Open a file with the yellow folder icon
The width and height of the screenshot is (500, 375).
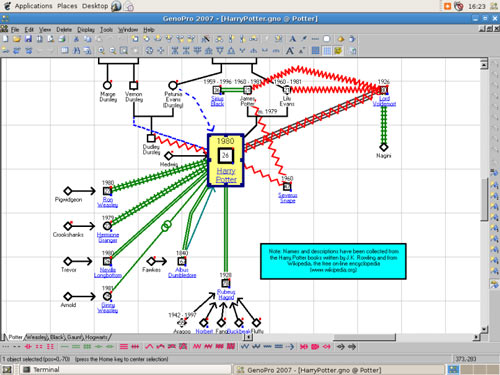(17, 39)
